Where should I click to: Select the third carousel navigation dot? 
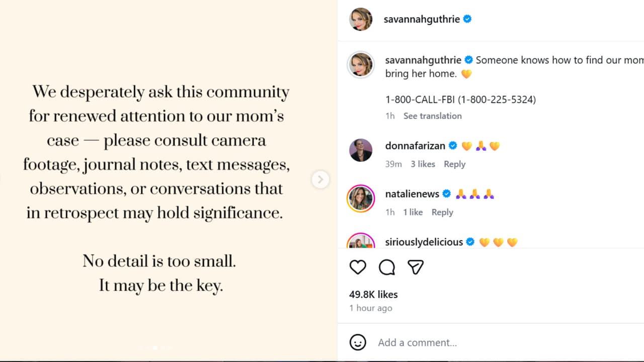click(155, 347)
